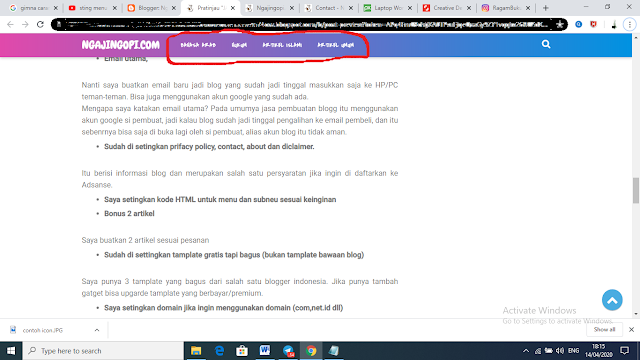Bookmark this page with the star icon
640x360 pixels.
pyautogui.click(x=560, y=24)
